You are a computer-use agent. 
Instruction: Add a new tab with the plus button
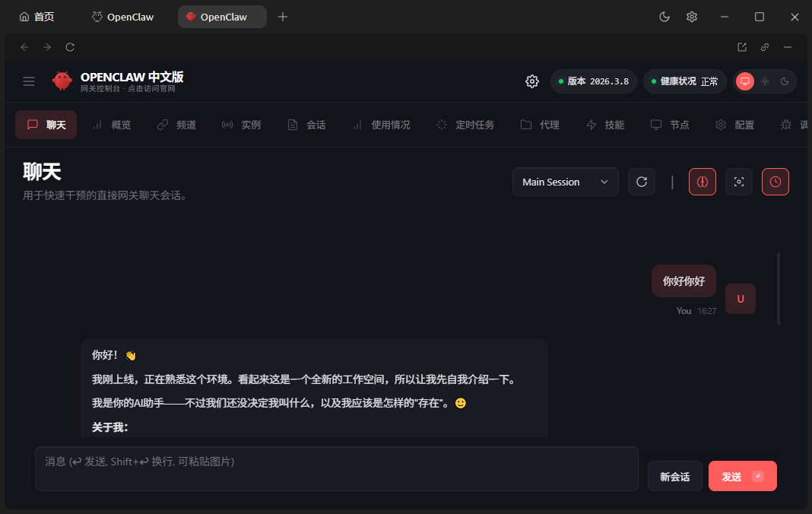click(283, 17)
